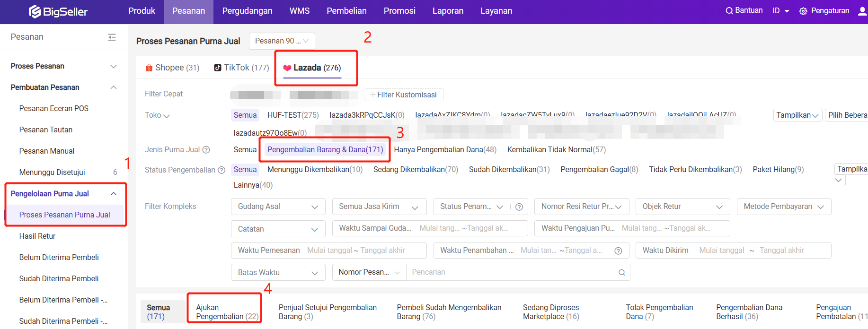Image resolution: width=868 pixels, height=329 pixels.
Task: Open the Metode Pembayaran dropdown
Action: [x=784, y=207]
